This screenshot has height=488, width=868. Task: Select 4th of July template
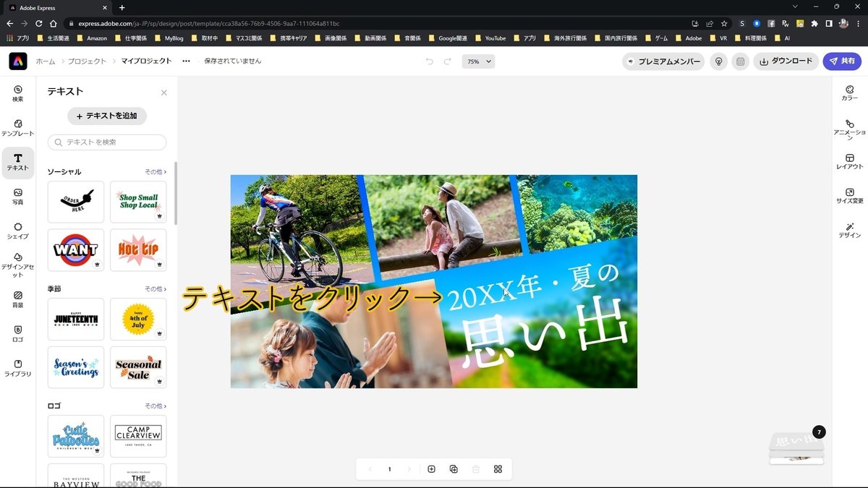[x=138, y=319]
